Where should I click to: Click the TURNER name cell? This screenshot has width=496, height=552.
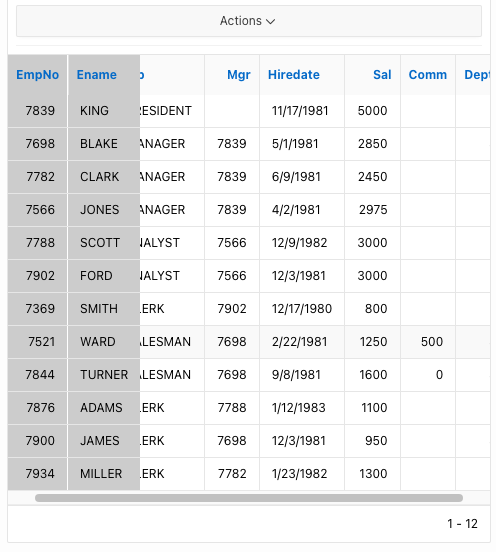[104, 375]
